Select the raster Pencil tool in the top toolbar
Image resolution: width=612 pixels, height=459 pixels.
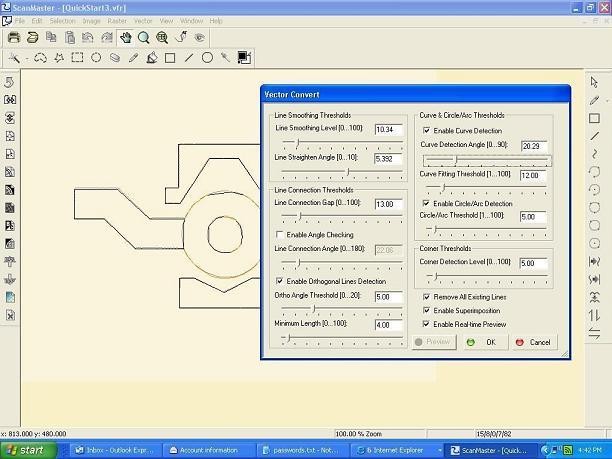[x=133, y=58]
